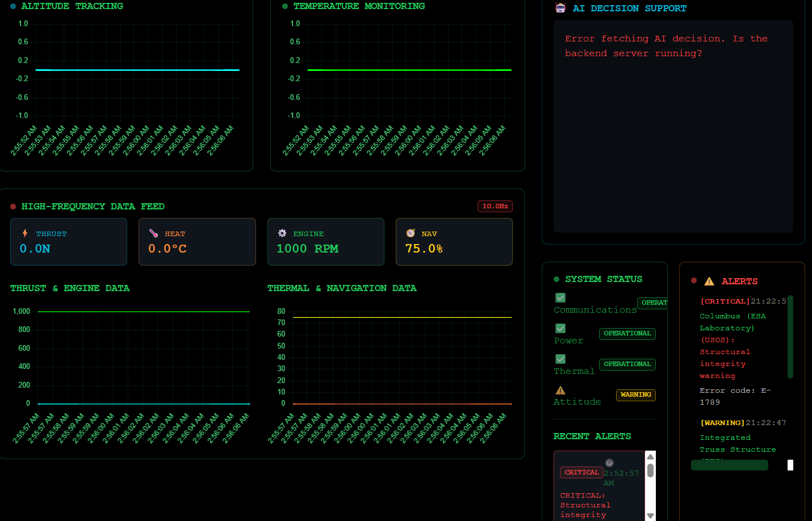Click the OPERATIONAL badge for Thermal
Image resolution: width=812 pixels, height=521 pixels.
(x=627, y=364)
